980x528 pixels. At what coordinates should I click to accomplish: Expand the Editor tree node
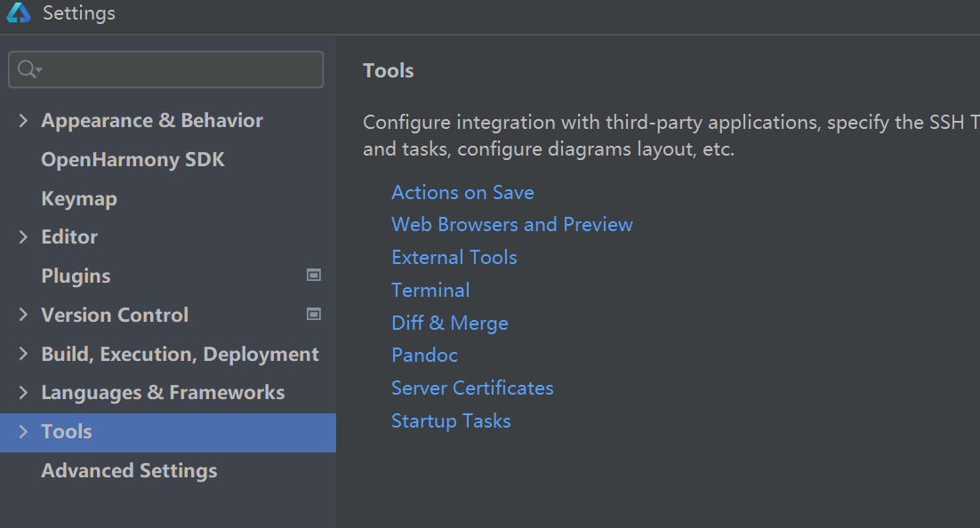click(23, 236)
